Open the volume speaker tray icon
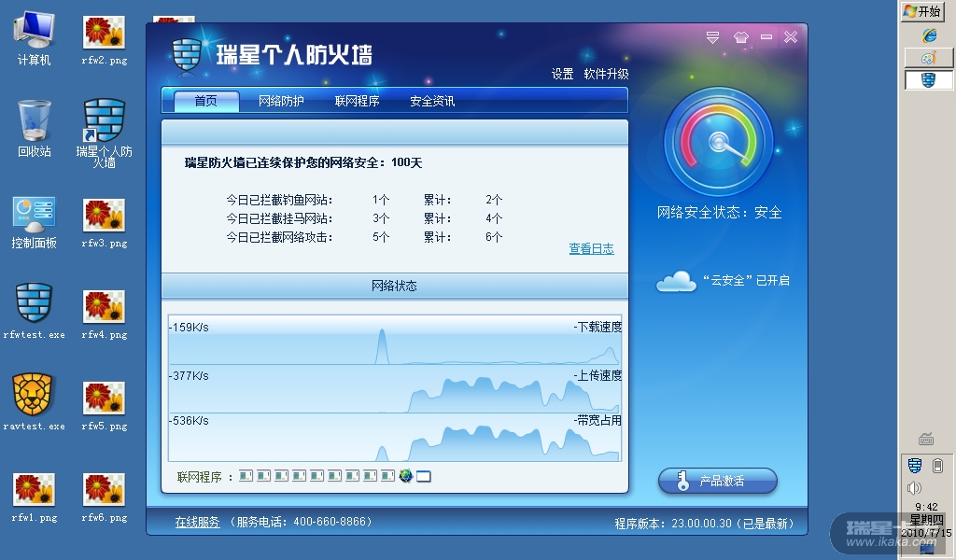Viewport: 956px width, 560px height. [x=914, y=488]
